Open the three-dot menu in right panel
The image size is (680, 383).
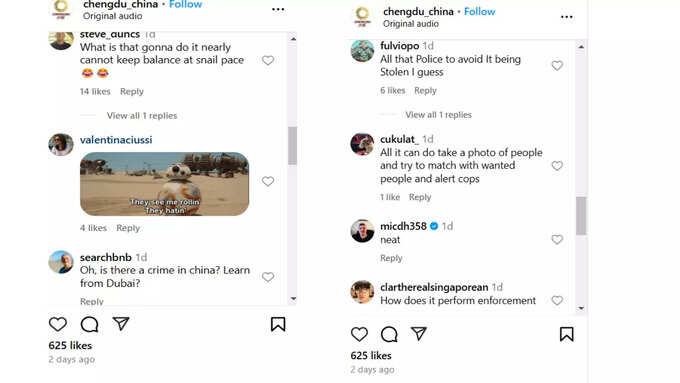566,17
